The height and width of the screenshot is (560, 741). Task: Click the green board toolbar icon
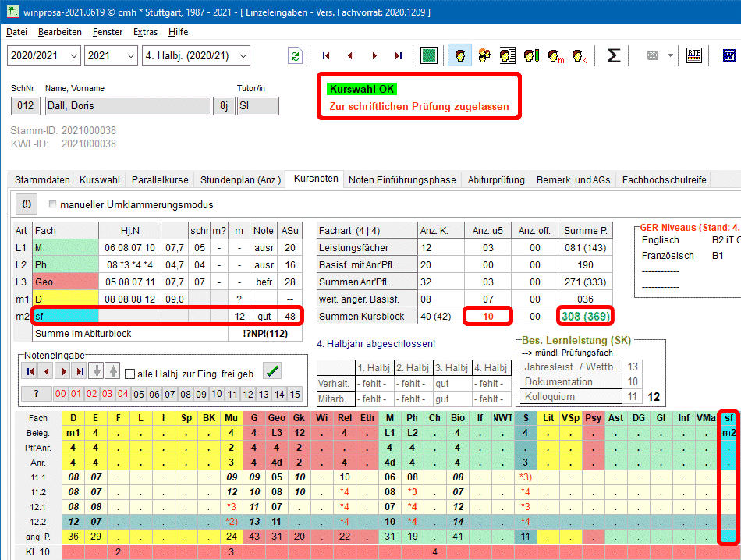pos(428,55)
